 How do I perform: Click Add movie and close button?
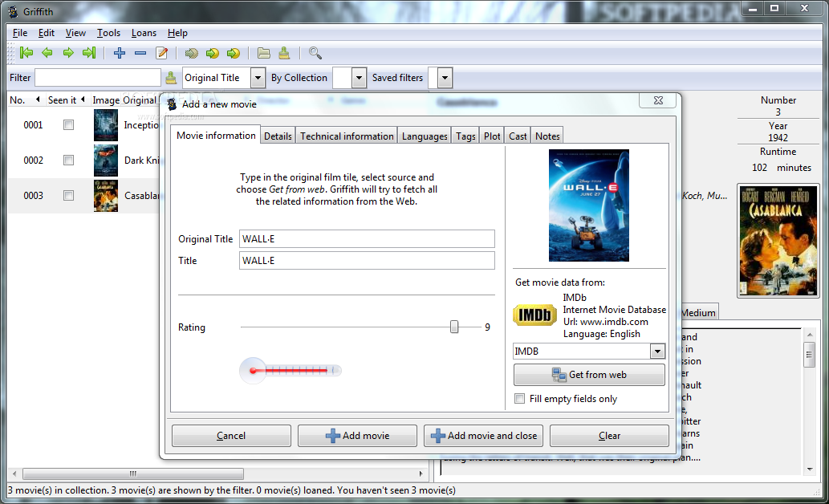(483, 435)
